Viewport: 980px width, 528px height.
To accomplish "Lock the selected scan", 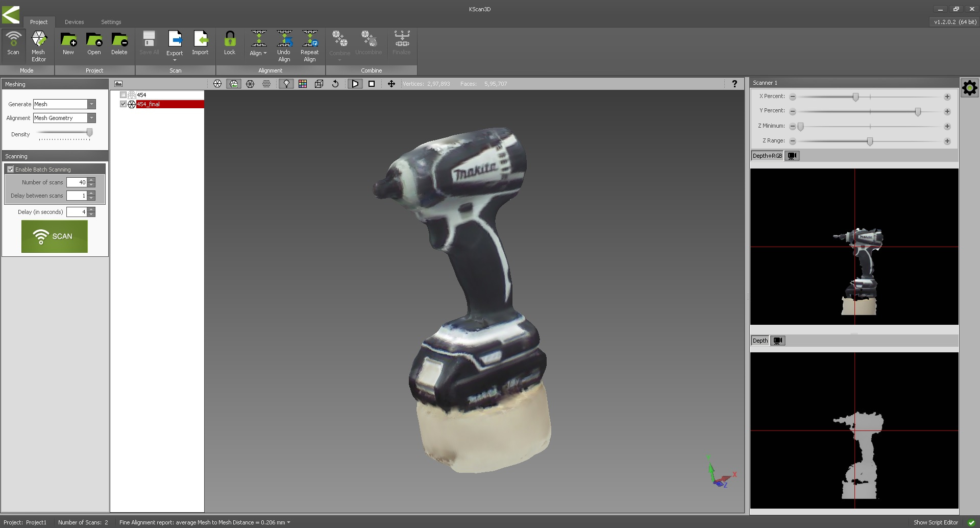I will coord(230,44).
